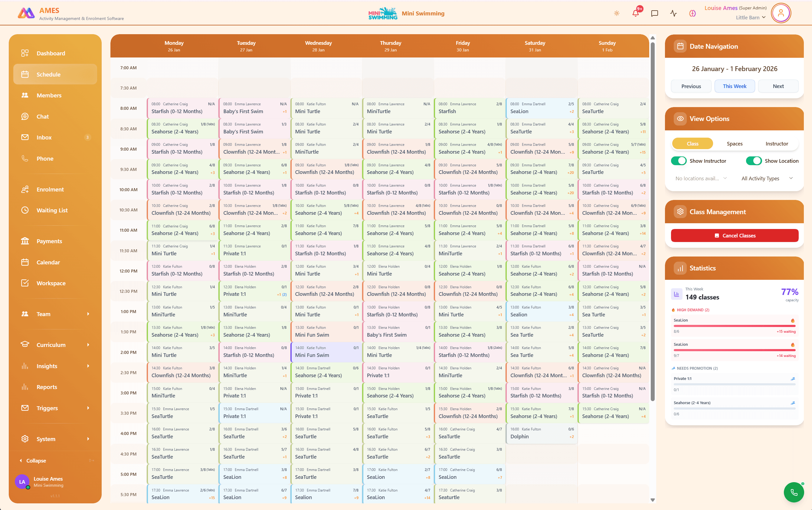Click the Class Management gear icon

[x=680, y=212]
